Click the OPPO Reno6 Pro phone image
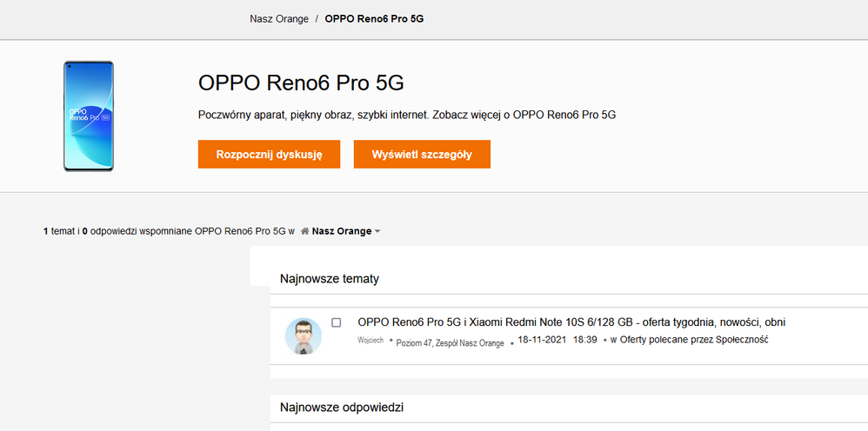 88,116
